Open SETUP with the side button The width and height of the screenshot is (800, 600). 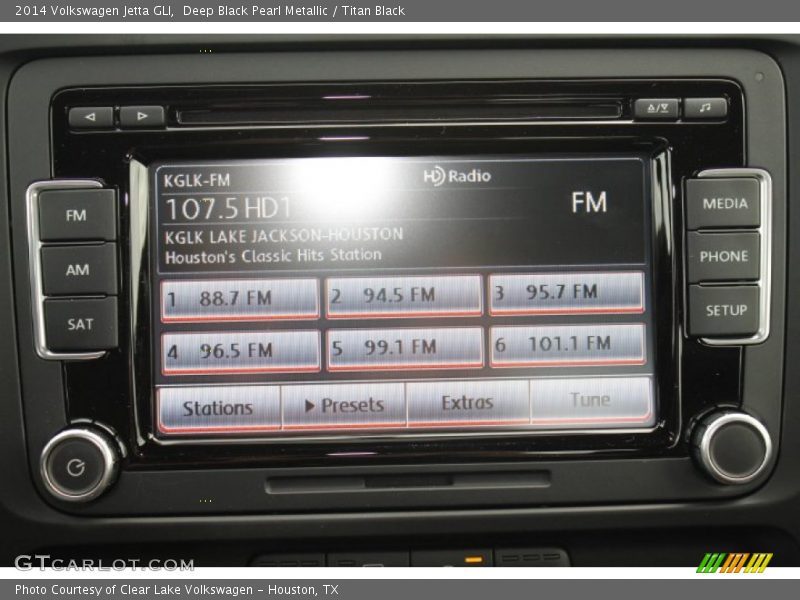pyautogui.click(x=725, y=311)
